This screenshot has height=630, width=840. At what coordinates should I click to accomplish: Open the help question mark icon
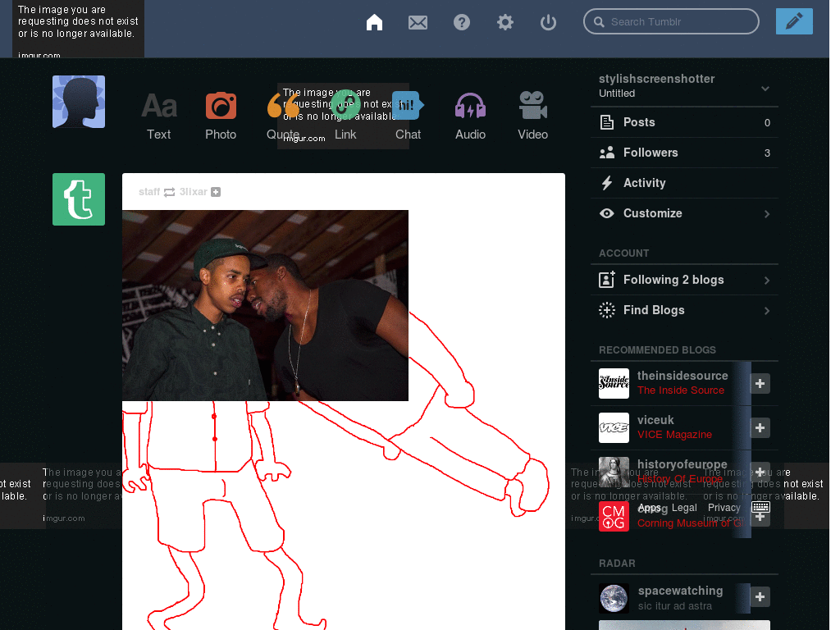(461, 22)
